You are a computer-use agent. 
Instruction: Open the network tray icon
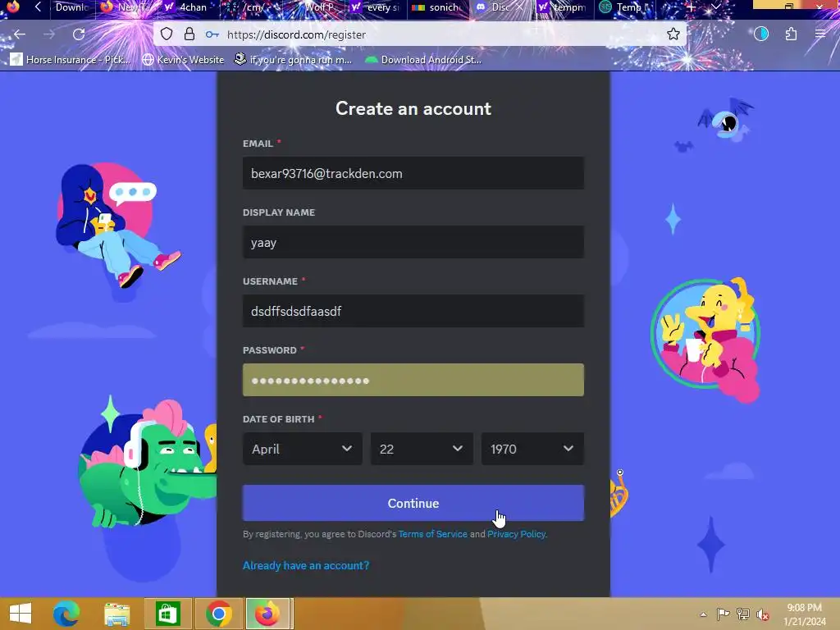pos(742,614)
